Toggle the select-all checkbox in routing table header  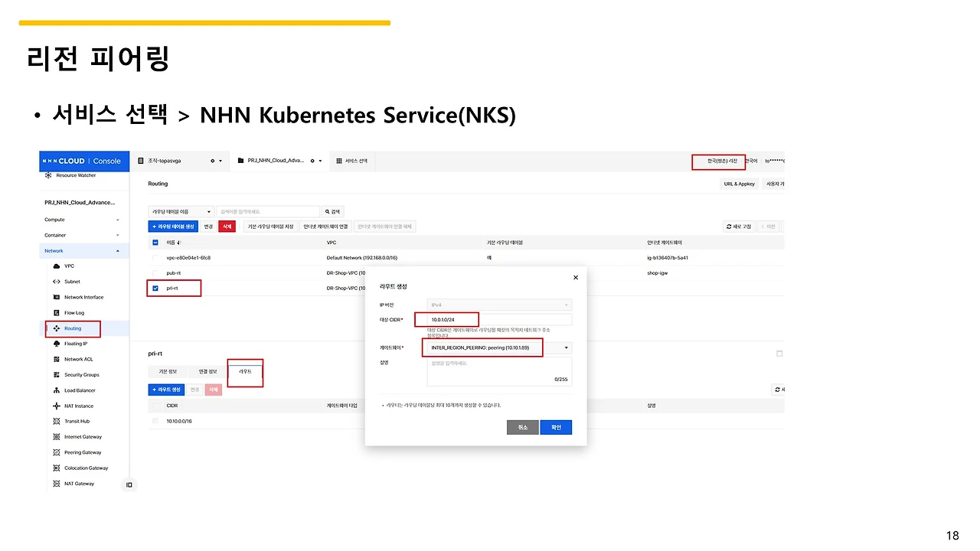pyautogui.click(x=155, y=243)
